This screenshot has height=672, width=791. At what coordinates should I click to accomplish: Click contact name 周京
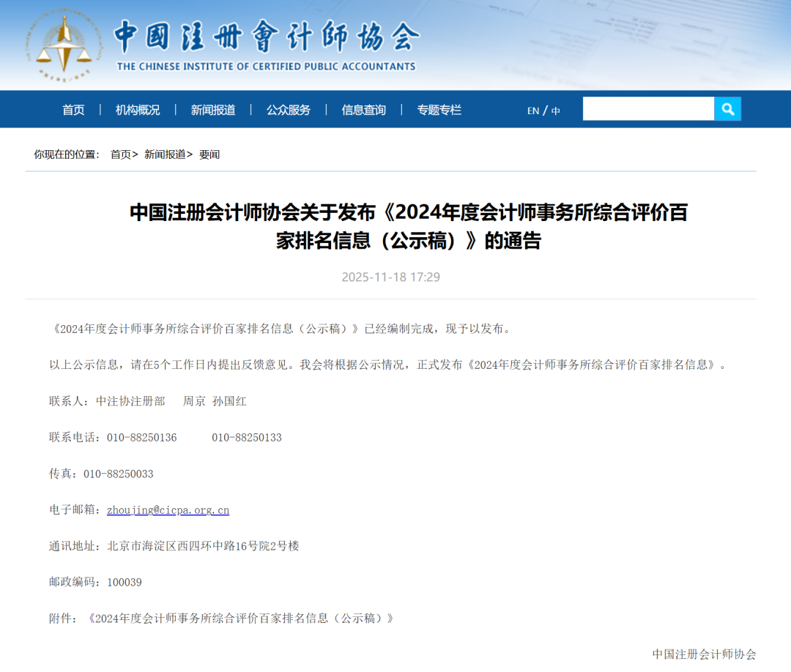click(x=194, y=401)
